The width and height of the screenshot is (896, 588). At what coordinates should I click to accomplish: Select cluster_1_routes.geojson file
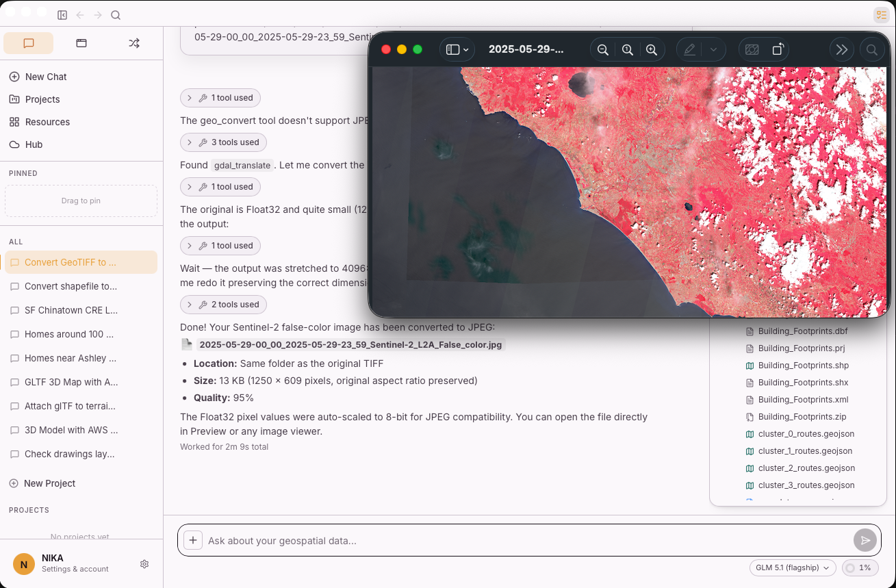click(801, 451)
